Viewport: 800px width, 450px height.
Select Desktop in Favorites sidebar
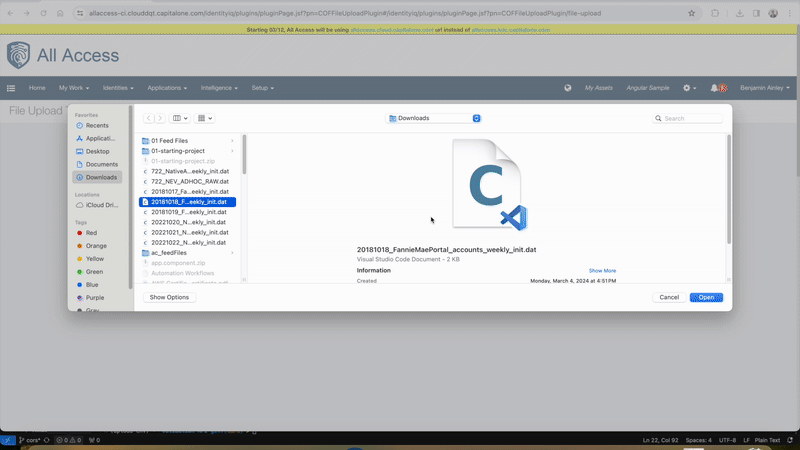[x=97, y=152]
